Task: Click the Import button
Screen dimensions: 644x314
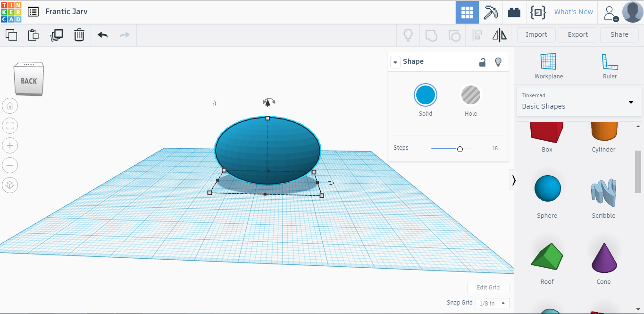Action: pos(536,34)
